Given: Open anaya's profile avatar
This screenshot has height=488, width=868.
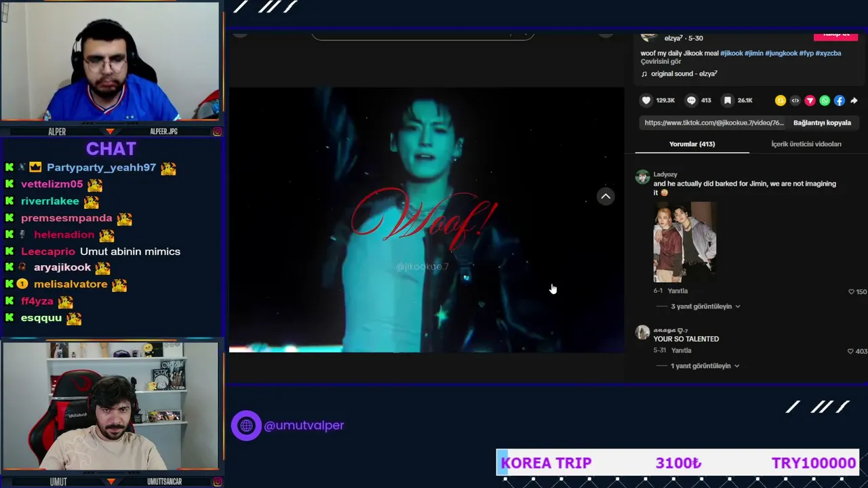Looking at the screenshot, I should [642, 332].
